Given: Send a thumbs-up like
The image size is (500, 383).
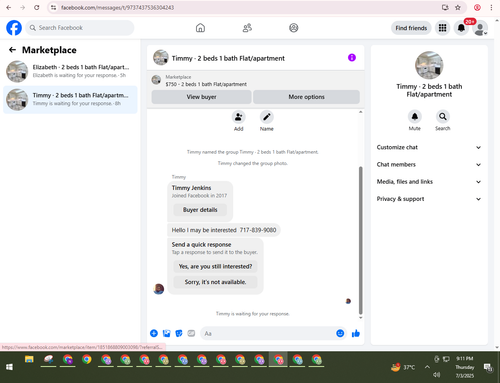Looking at the screenshot, I should [356, 333].
